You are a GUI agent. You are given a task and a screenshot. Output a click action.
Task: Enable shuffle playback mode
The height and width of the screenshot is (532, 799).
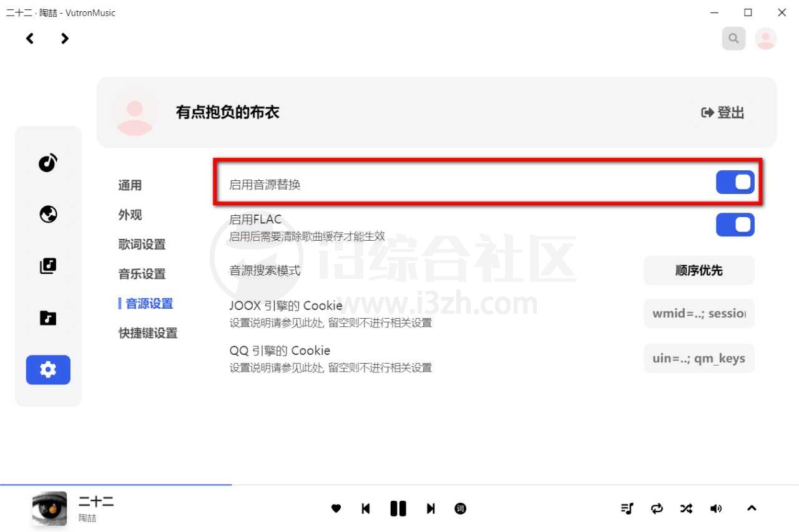tap(686, 508)
